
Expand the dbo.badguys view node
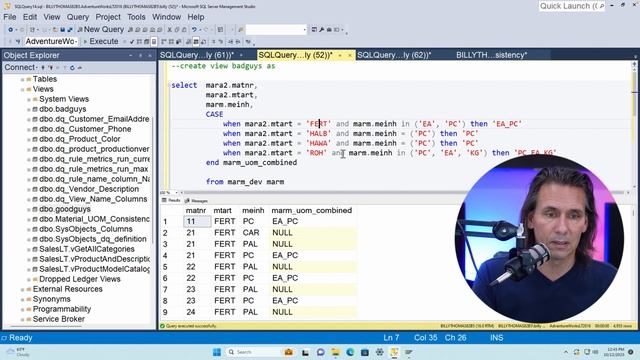29,109
